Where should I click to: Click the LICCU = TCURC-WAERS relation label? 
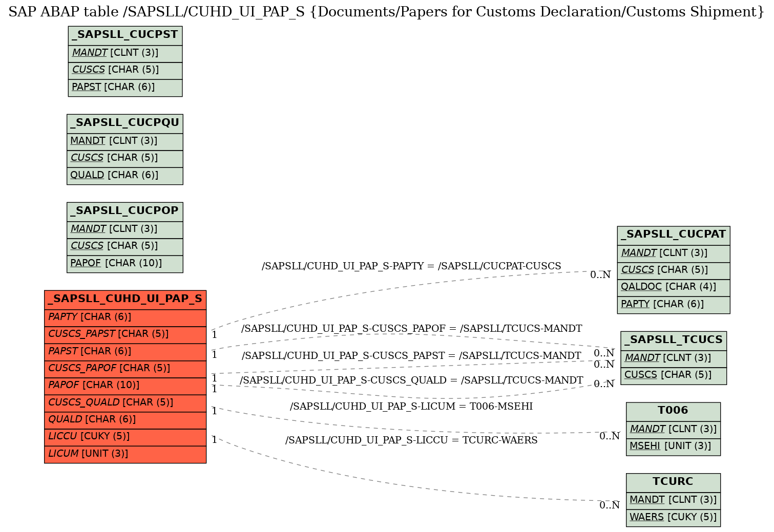pos(411,440)
